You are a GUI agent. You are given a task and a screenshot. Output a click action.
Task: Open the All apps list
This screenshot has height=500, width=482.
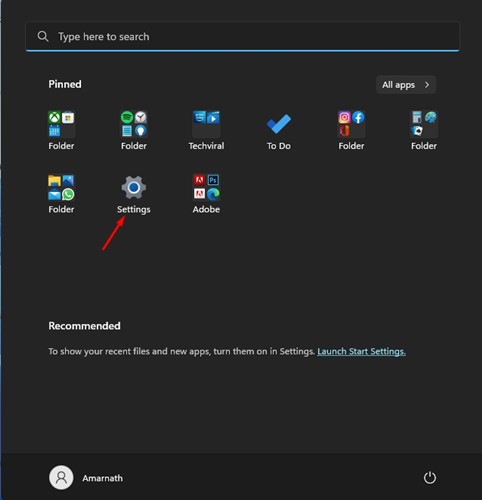406,85
